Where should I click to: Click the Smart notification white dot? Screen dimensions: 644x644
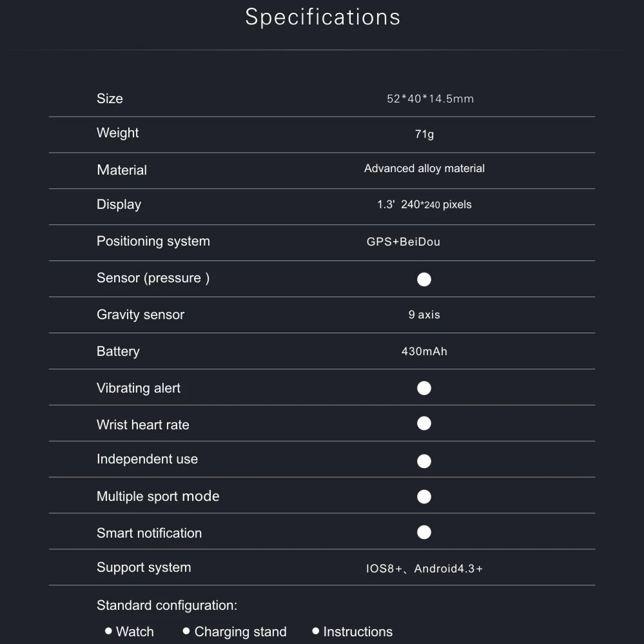[x=424, y=532]
